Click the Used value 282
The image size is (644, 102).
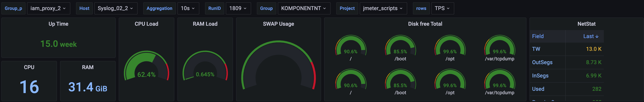pyautogui.click(x=597, y=89)
